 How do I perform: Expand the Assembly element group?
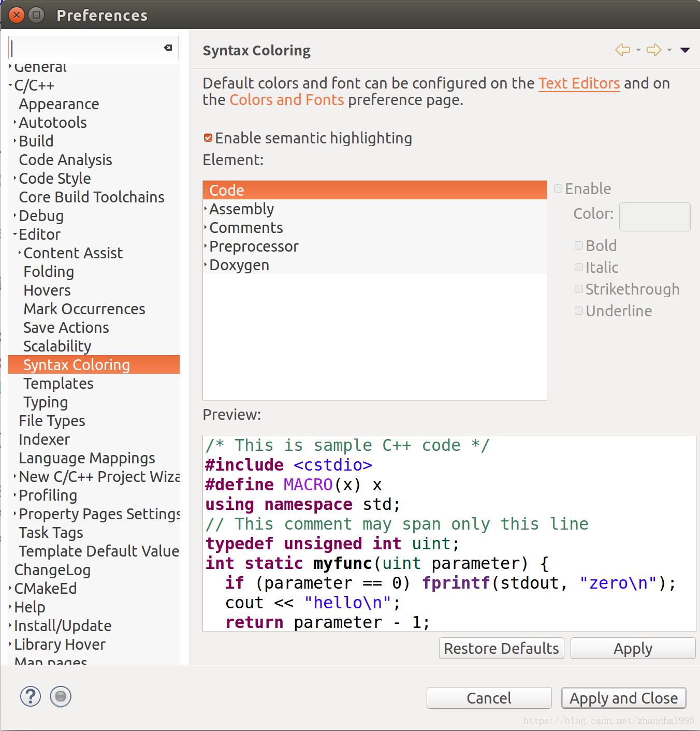tap(206, 209)
